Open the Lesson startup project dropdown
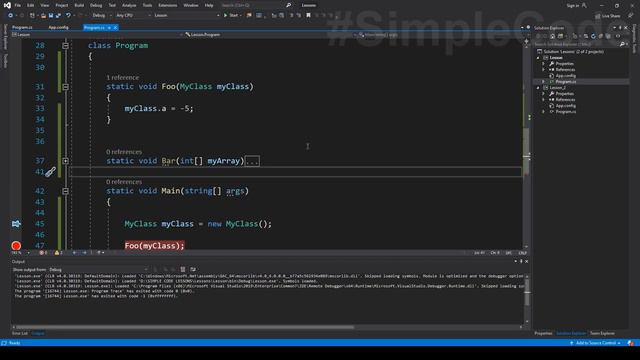This screenshot has height=360, width=640. 187,16
